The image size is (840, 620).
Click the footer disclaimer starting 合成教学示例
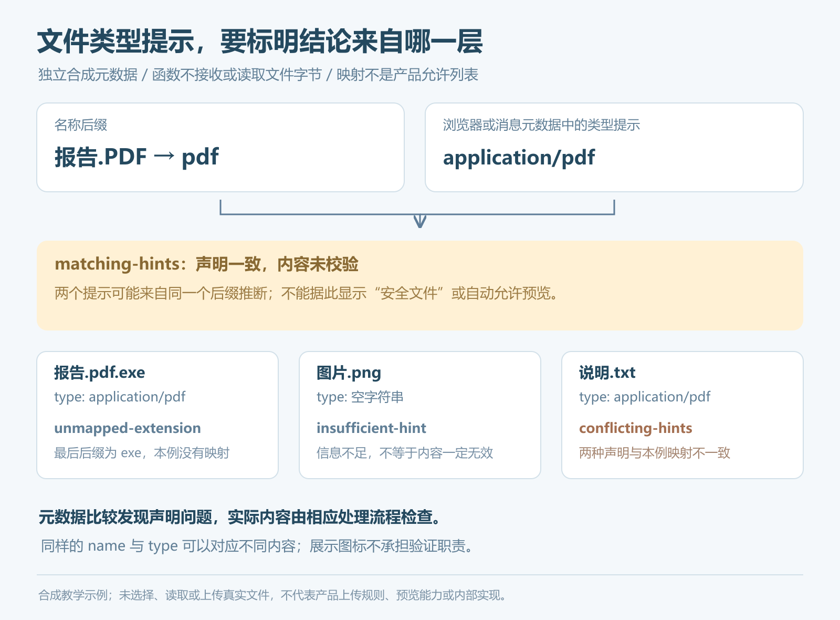[274, 595]
